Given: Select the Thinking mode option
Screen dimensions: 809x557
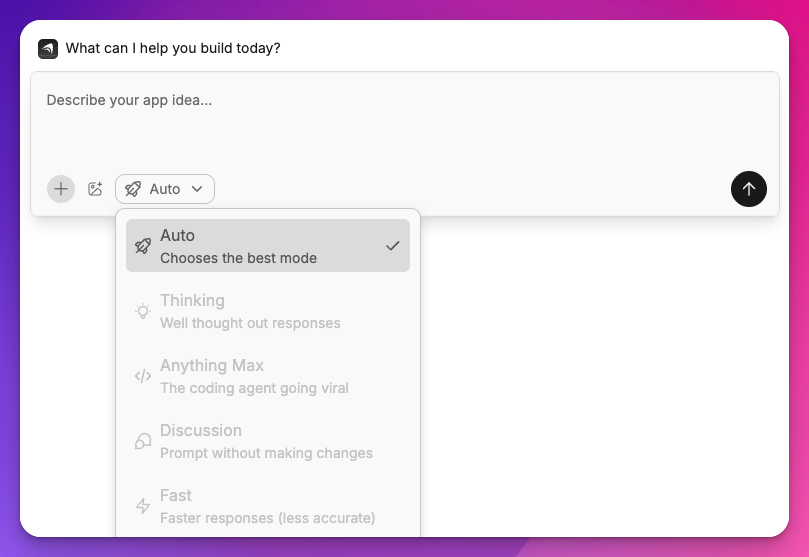Looking at the screenshot, I should 268,310.
